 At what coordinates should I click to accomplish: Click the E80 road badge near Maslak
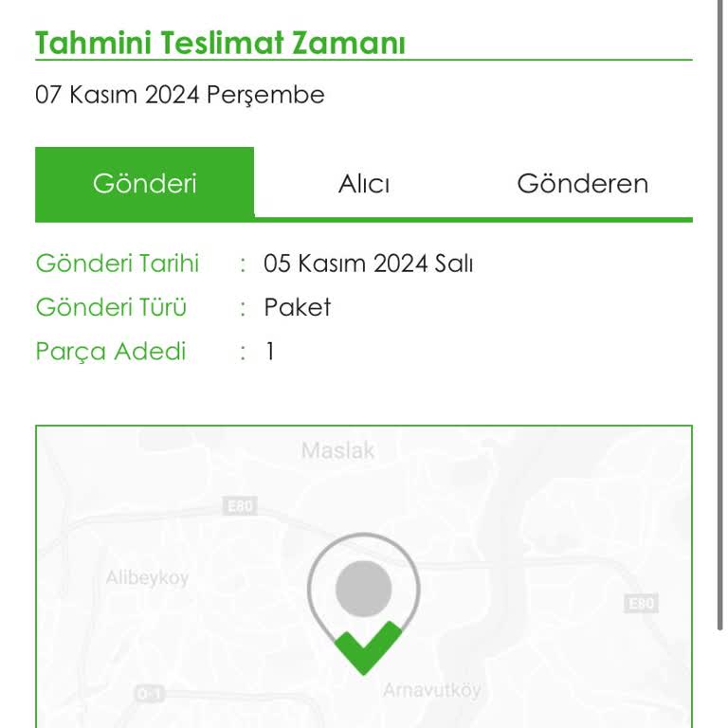click(x=240, y=505)
